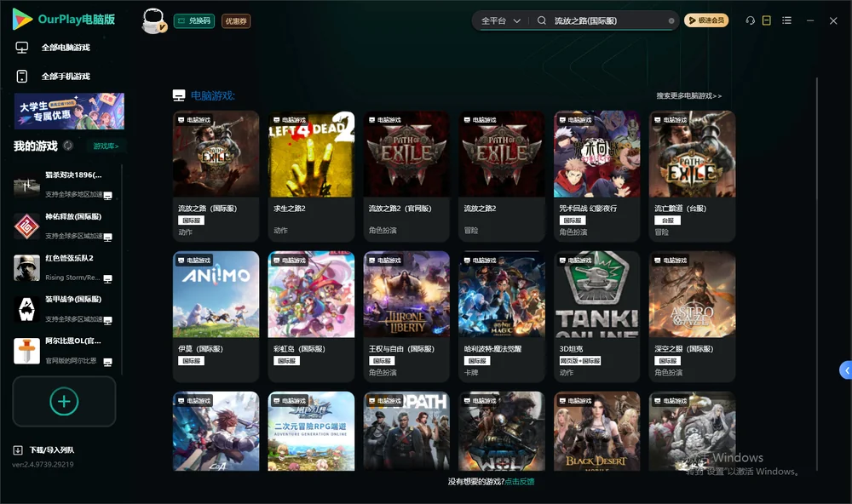Open customer service headset icon
Viewport: 852px width, 504px height.
point(751,20)
